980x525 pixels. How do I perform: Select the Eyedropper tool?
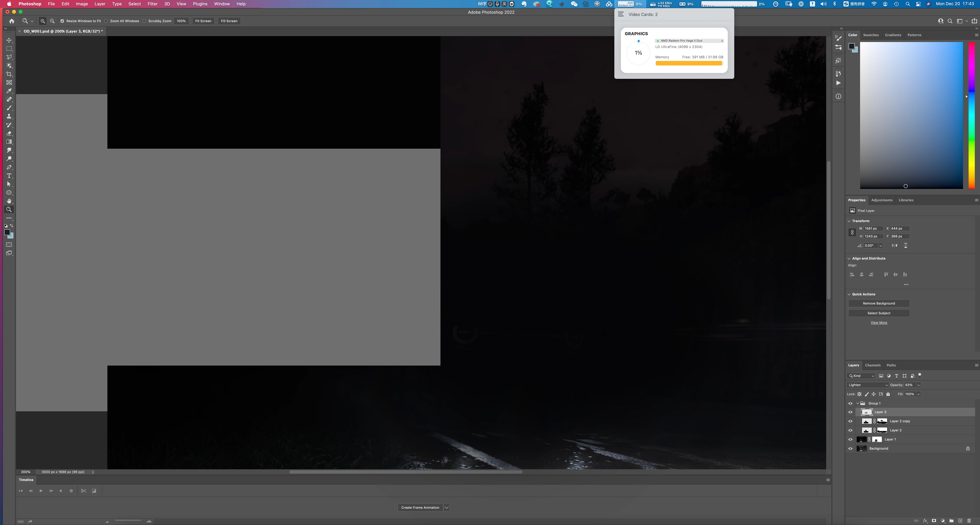[x=9, y=91]
